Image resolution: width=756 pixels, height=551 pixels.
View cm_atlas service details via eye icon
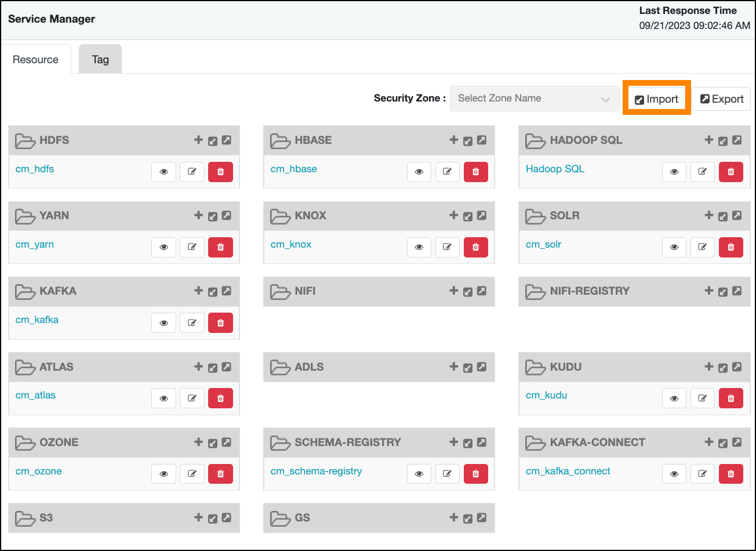pos(163,398)
